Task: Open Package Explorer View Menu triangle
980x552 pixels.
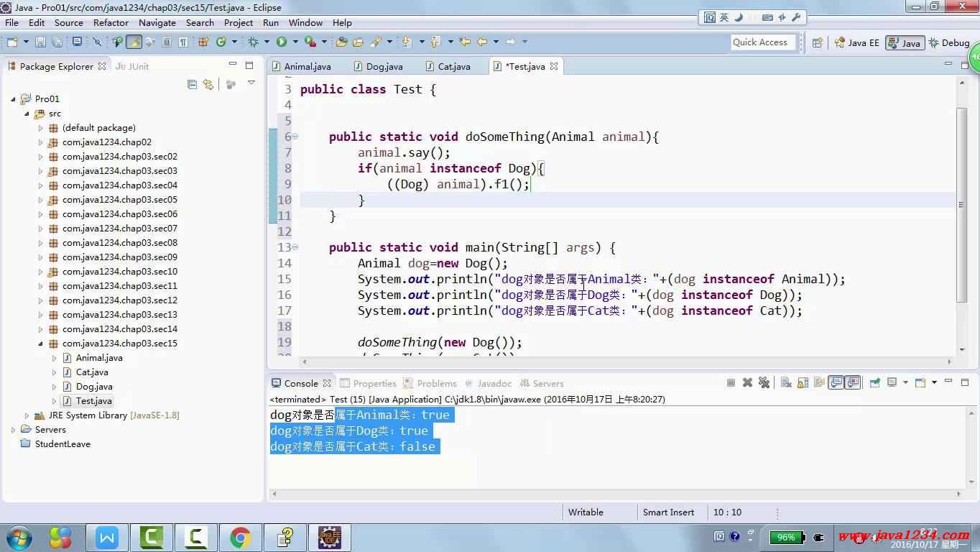Action: (x=251, y=83)
